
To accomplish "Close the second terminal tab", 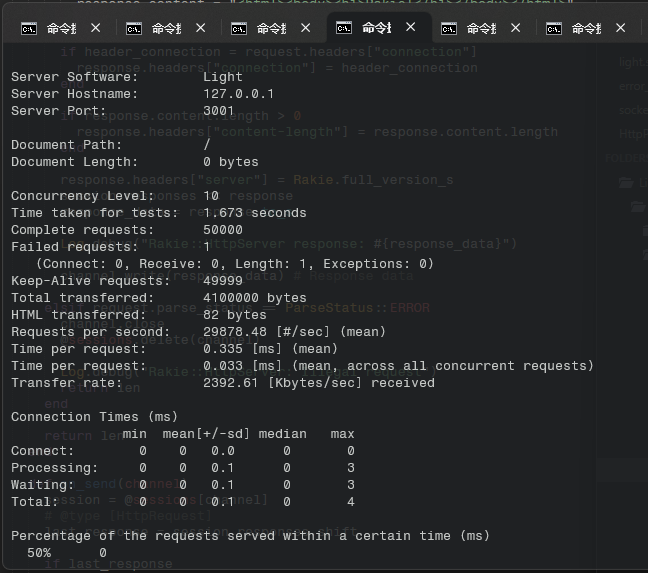I will pyautogui.click(x=200, y=28).
